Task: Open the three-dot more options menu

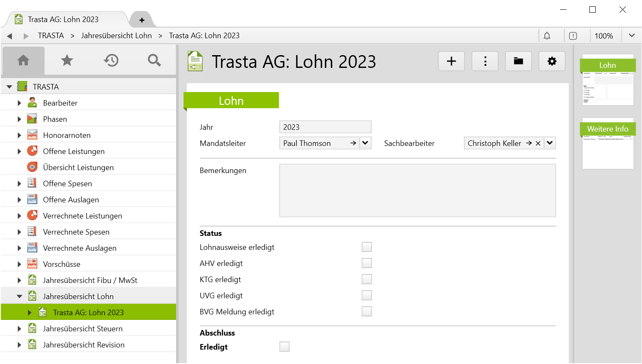Action: (x=485, y=62)
